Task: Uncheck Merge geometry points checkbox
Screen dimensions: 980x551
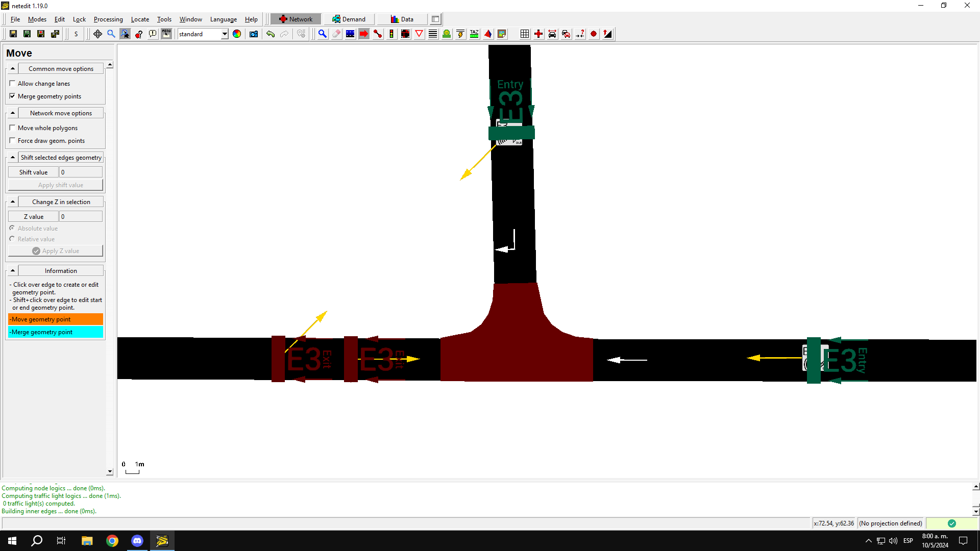Action: (12, 96)
